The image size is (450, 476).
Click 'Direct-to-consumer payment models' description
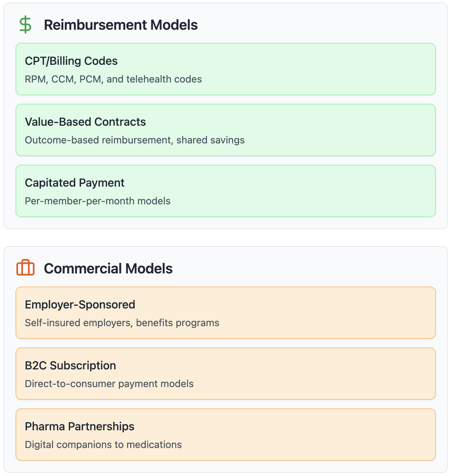pyautogui.click(x=109, y=384)
